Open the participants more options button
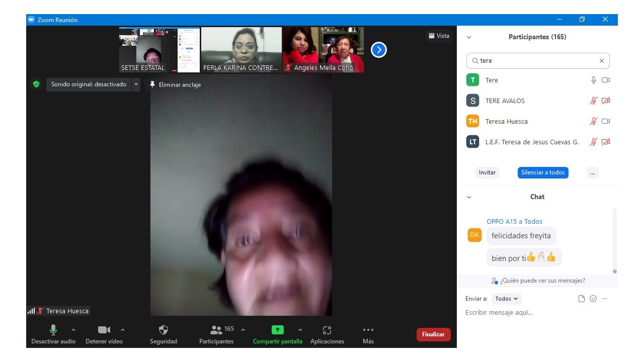 593,172
